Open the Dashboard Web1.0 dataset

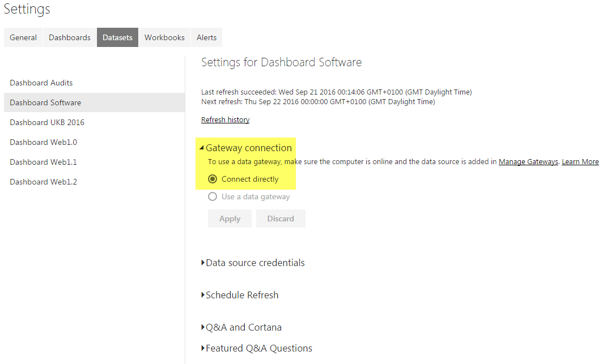pyautogui.click(x=95, y=142)
